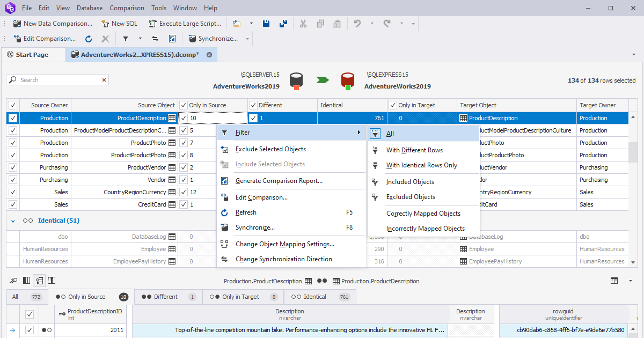Clear the search box with red X

pyautogui.click(x=104, y=80)
